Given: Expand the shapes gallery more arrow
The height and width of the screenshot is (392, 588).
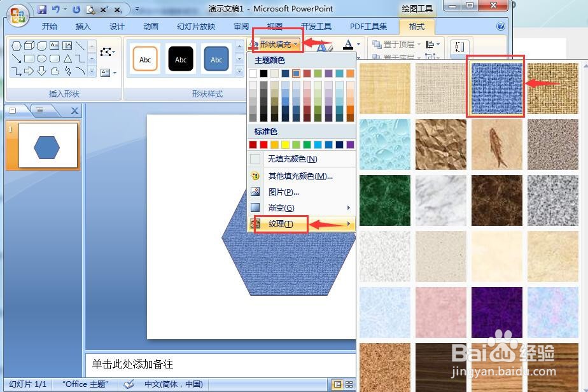Looking at the screenshot, I should [92, 71].
